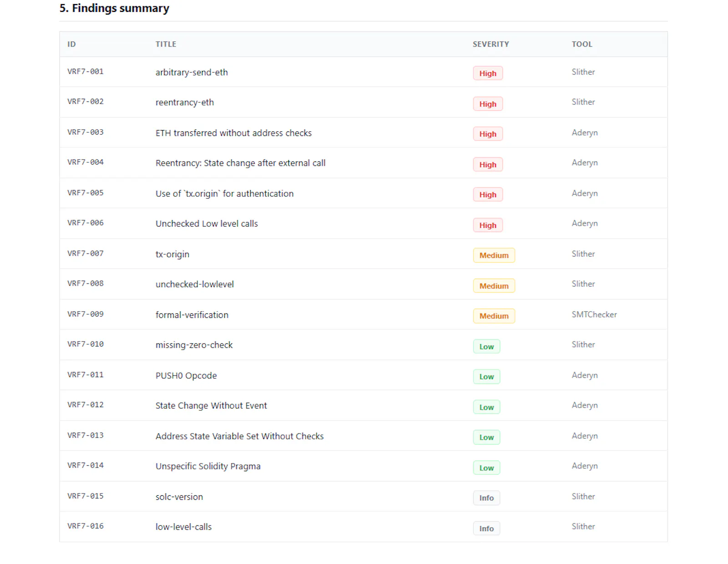Screen dimensions: 728x564
Task: Click the Info badge for low-level-calls
Action: click(x=486, y=529)
